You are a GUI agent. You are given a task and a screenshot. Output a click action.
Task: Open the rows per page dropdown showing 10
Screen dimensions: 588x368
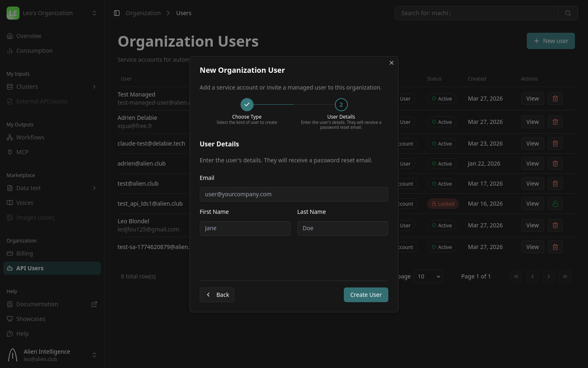tap(428, 276)
